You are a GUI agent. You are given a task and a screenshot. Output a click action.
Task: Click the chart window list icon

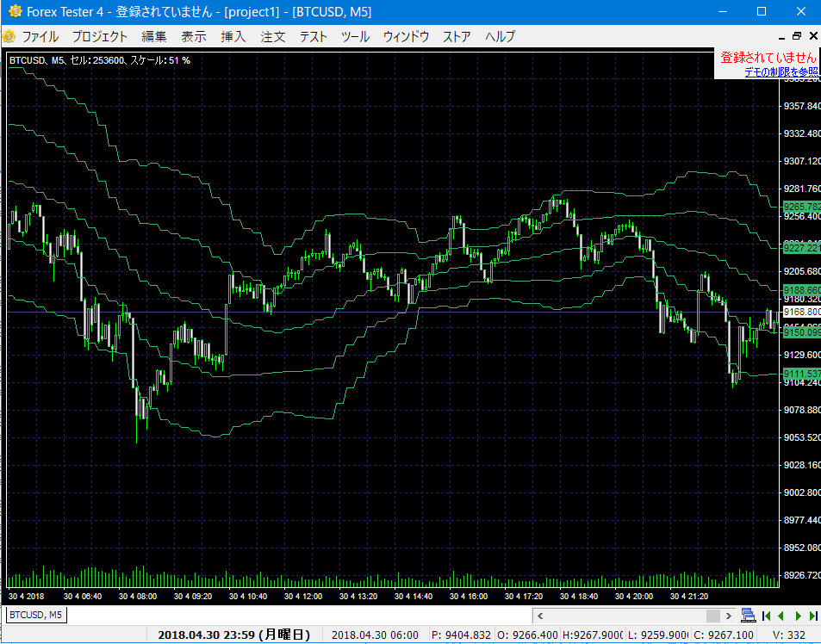pyautogui.click(x=749, y=616)
